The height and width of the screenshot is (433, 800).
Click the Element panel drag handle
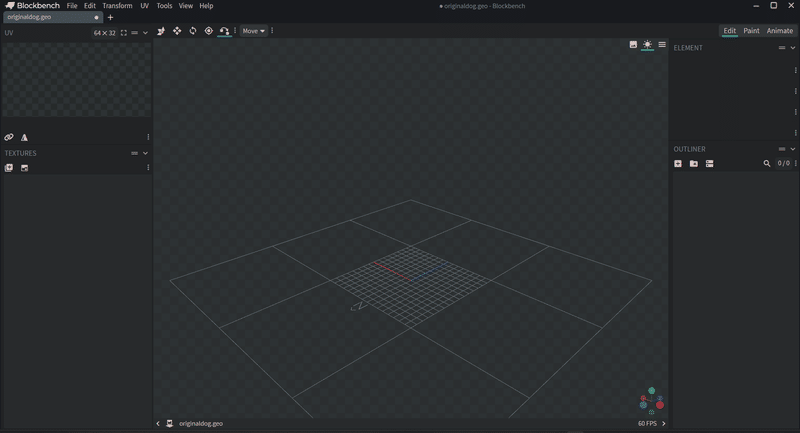(782, 48)
